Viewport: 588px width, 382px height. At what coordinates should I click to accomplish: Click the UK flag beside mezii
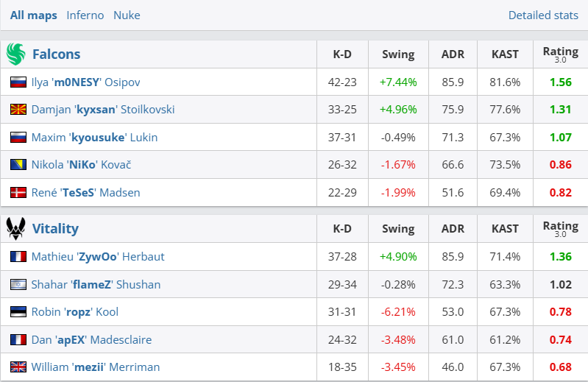point(18,367)
